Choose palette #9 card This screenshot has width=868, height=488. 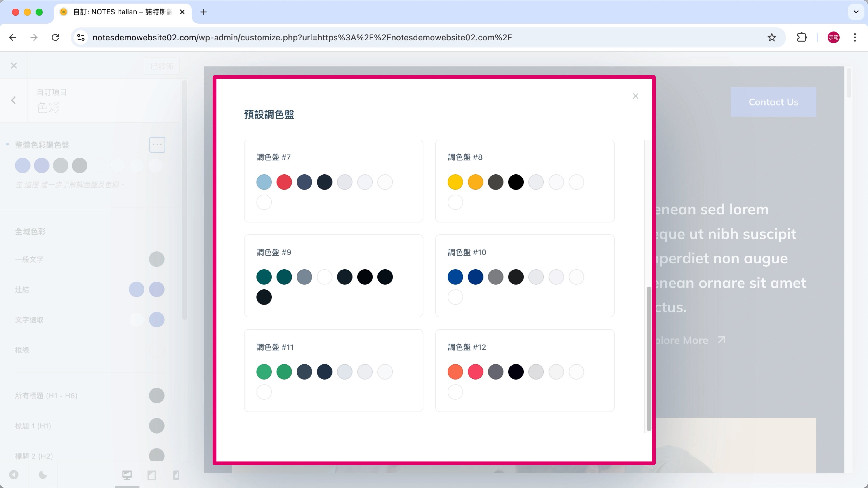333,275
